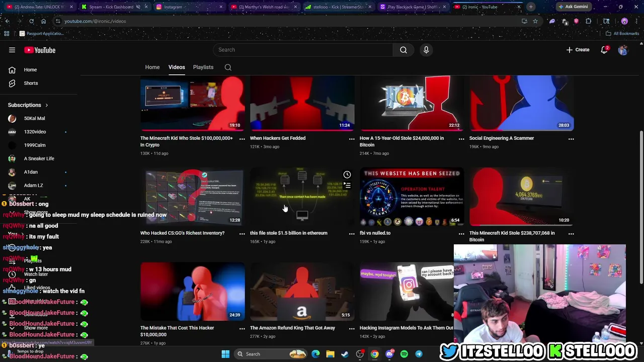This screenshot has width=644, height=362.
Task: Open the Passport Application bookmark
Action: 41,34
